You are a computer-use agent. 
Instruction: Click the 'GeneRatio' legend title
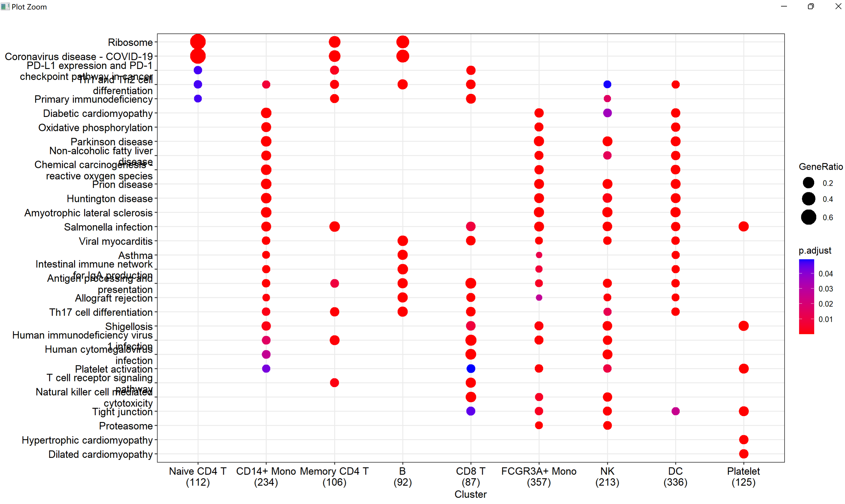820,167
